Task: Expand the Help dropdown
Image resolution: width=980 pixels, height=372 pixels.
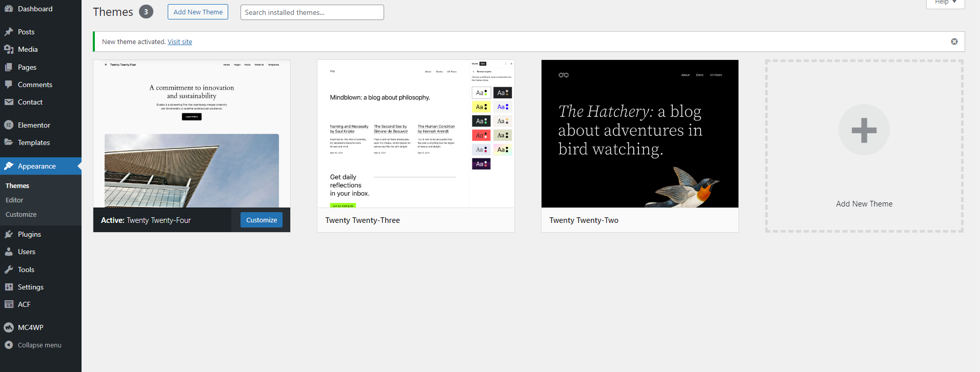Action: coord(945,3)
